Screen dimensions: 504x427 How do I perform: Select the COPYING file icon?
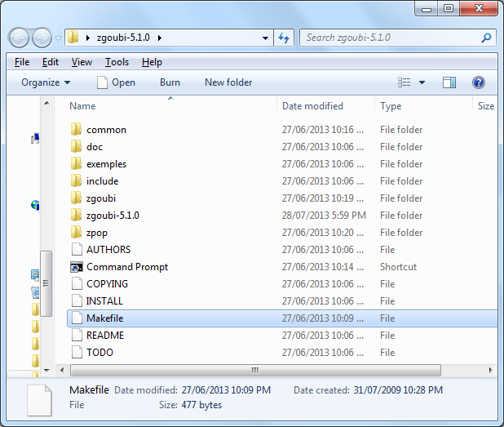pyautogui.click(x=77, y=284)
